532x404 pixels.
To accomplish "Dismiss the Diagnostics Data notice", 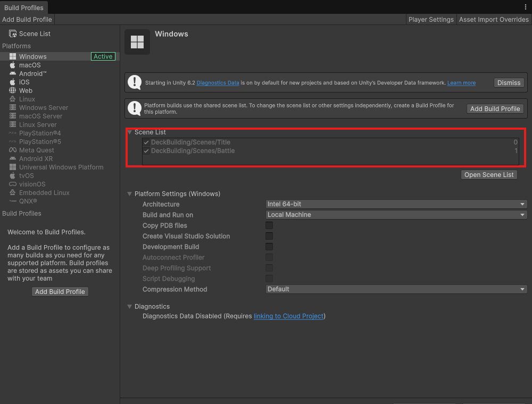I will [509, 83].
